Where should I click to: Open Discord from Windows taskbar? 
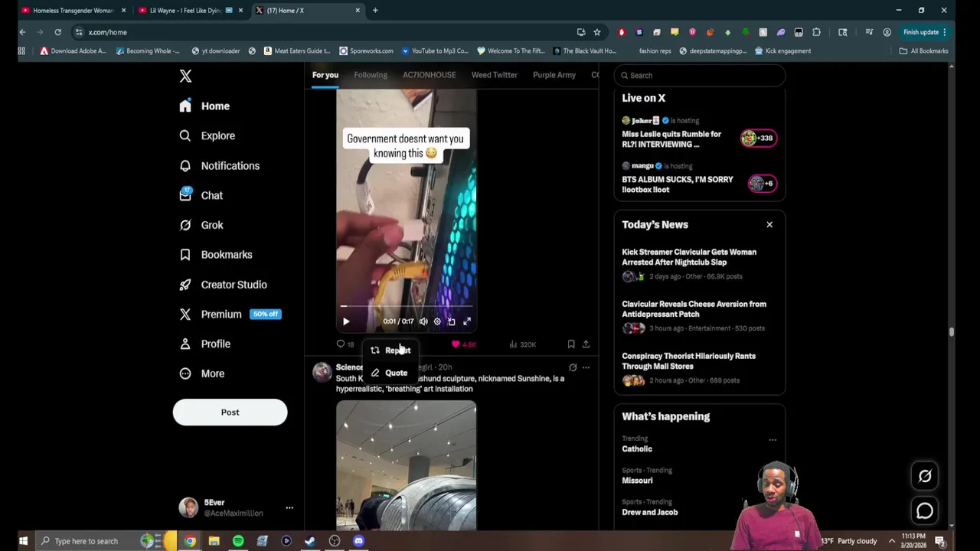pyautogui.click(x=358, y=541)
